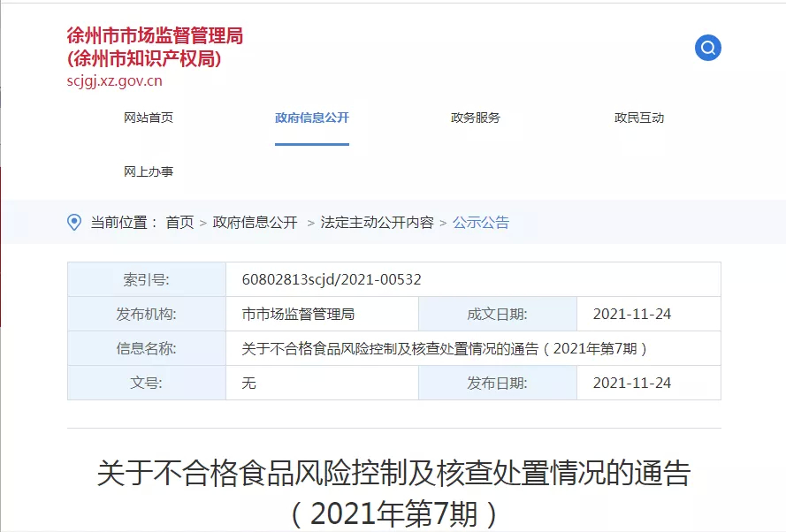This screenshot has height=532, width=786.
Task: Click the 发布机构 label cell
Action: click(147, 314)
